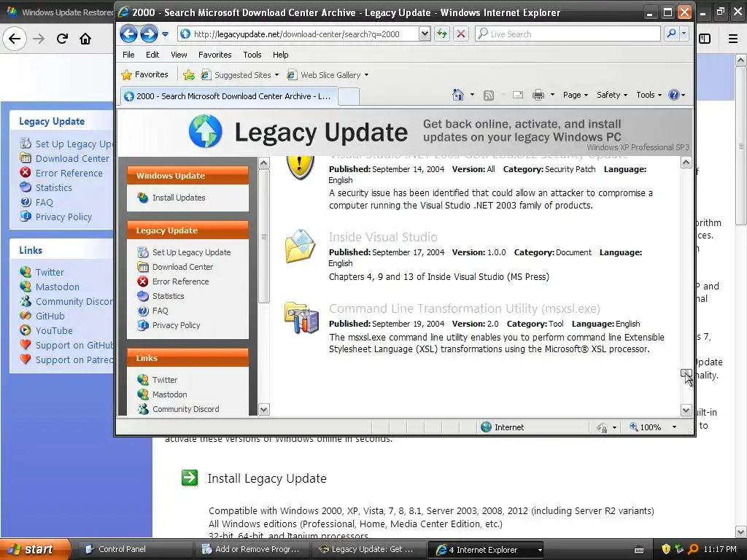Viewport: 747px width, 560px height.
Task: Click the Favorites star button
Action: coord(145,75)
